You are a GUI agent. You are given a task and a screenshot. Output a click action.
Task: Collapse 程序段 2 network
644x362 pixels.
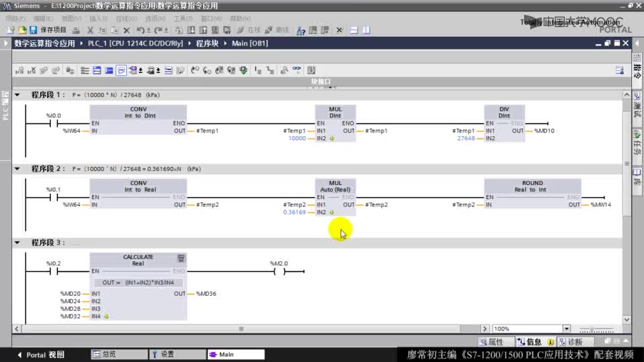tap(17, 169)
